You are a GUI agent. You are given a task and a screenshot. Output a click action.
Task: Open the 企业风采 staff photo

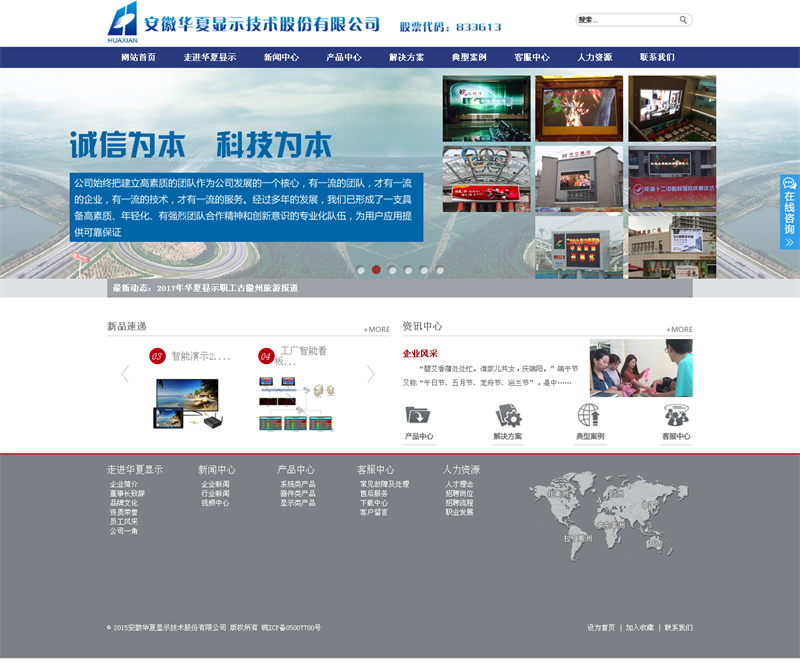(x=641, y=368)
